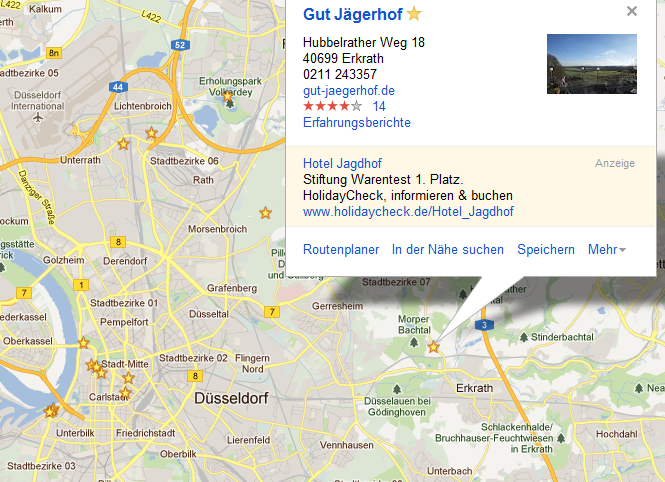Expand the Mehr dropdown menu
The image size is (665, 482).
point(606,249)
